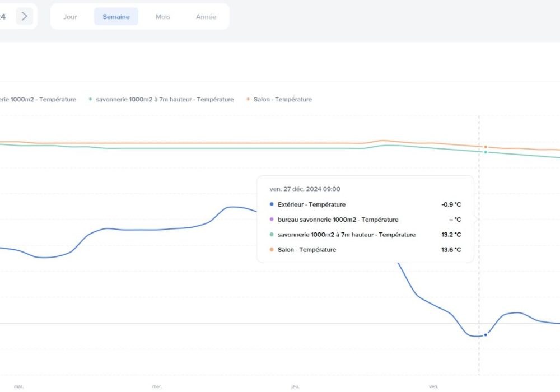Screen dimensions: 560x392
Task: Click the orange data point on Salon line
Action: coord(486,147)
